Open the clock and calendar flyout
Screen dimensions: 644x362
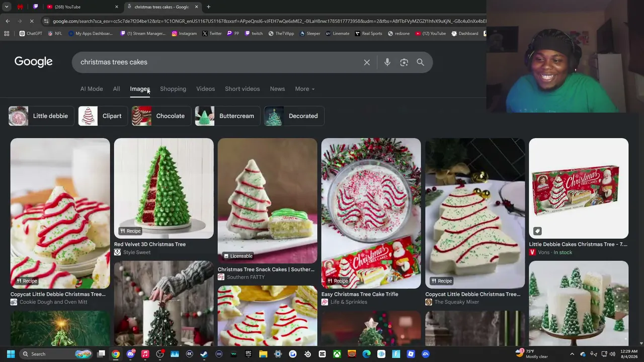tap(629, 354)
